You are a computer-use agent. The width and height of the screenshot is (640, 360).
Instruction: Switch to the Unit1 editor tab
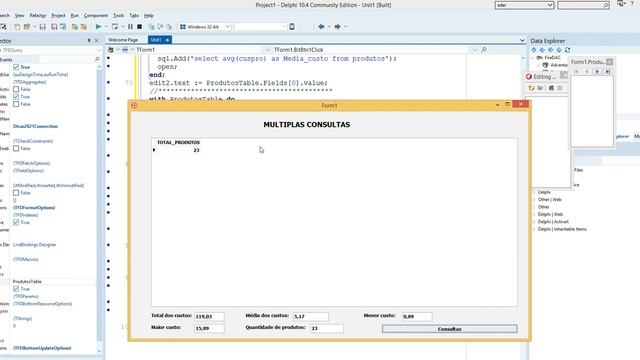pyautogui.click(x=160, y=40)
